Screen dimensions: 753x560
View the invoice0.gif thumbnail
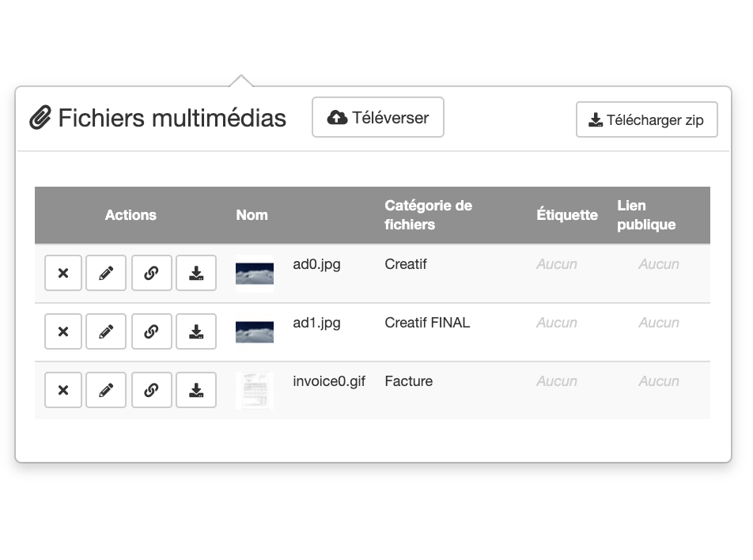pyautogui.click(x=255, y=391)
